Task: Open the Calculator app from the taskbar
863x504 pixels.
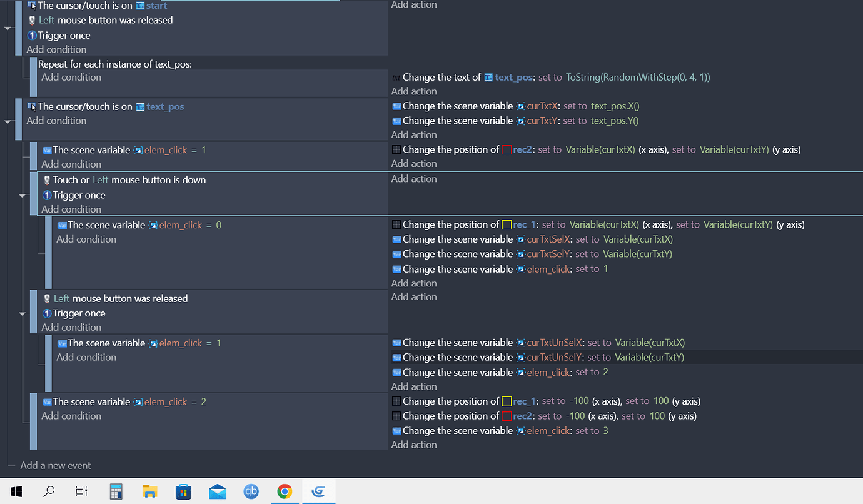Action: click(x=116, y=491)
